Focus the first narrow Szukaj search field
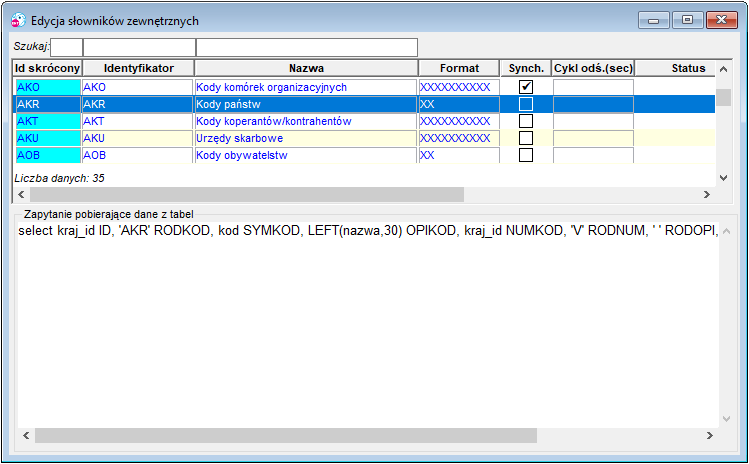The image size is (749, 464). pyautogui.click(x=66, y=47)
